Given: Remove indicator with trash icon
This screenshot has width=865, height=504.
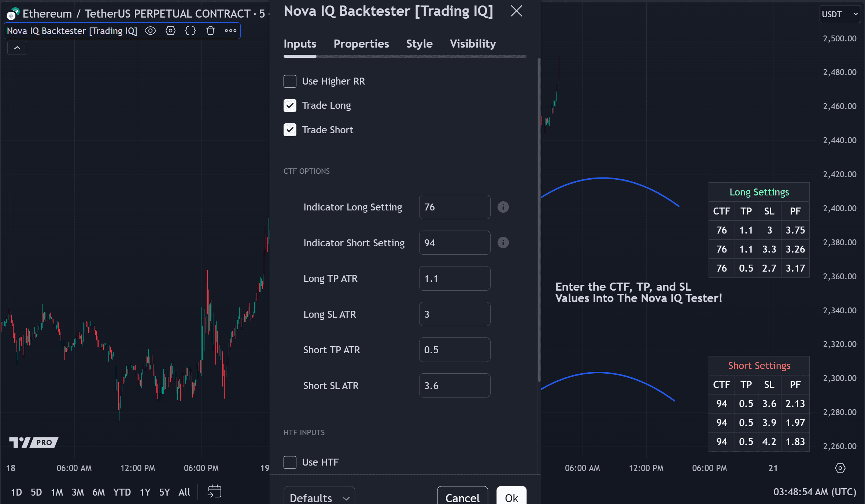Looking at the screenshot, I should coord(210,31).
